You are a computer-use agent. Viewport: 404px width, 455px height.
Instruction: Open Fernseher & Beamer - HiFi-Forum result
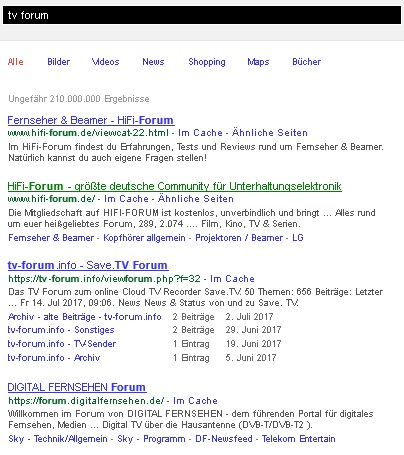point(91,120)
